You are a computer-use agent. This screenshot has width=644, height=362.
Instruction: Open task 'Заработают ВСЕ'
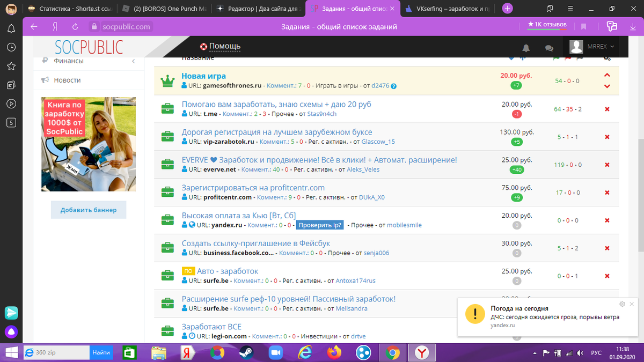[212, 327]
